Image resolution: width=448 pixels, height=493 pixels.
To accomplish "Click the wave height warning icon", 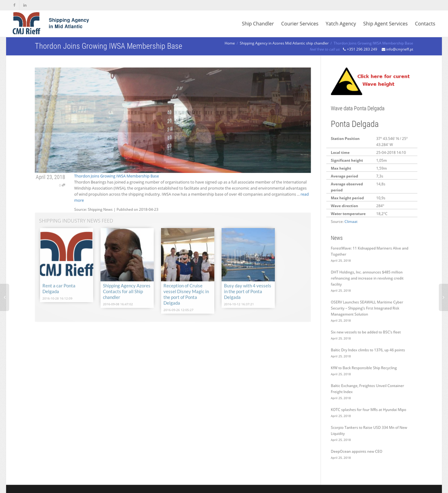I will 346,81.
